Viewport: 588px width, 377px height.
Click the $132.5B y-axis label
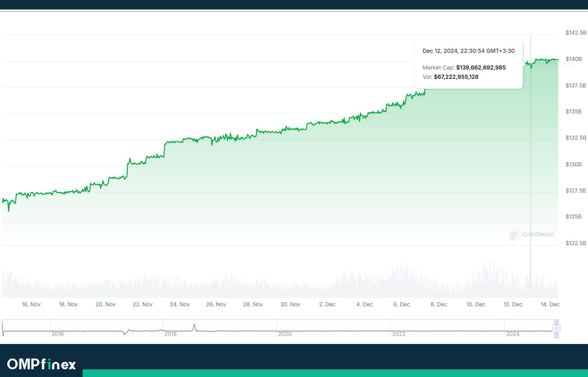[x=576, y=137]
